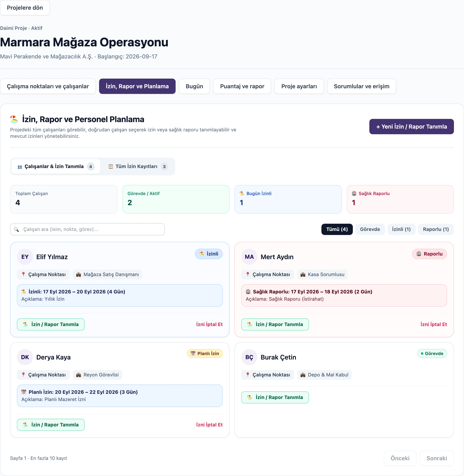Viewport: 464px width, 476px height.
Task: Filter employees by Raporlu (1)
Action: click(436, 229)
